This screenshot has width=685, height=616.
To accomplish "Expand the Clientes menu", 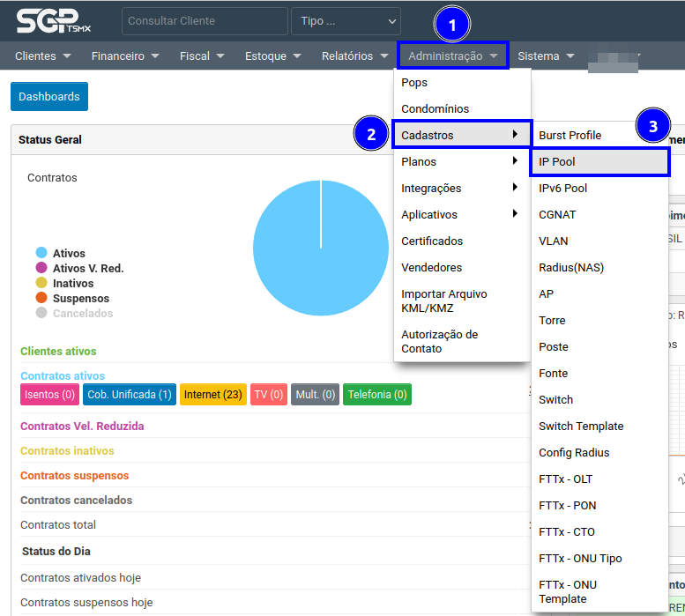I will 42,56.
